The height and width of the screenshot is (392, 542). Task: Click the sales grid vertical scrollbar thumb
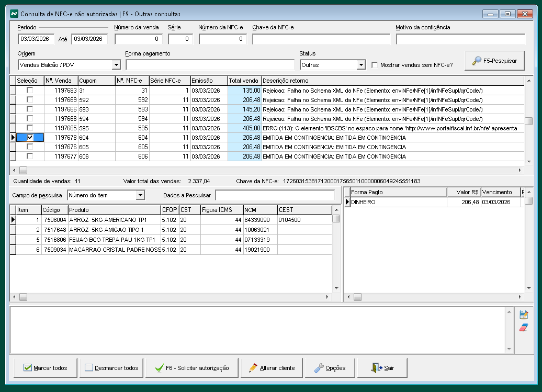(x=528, y=121)
